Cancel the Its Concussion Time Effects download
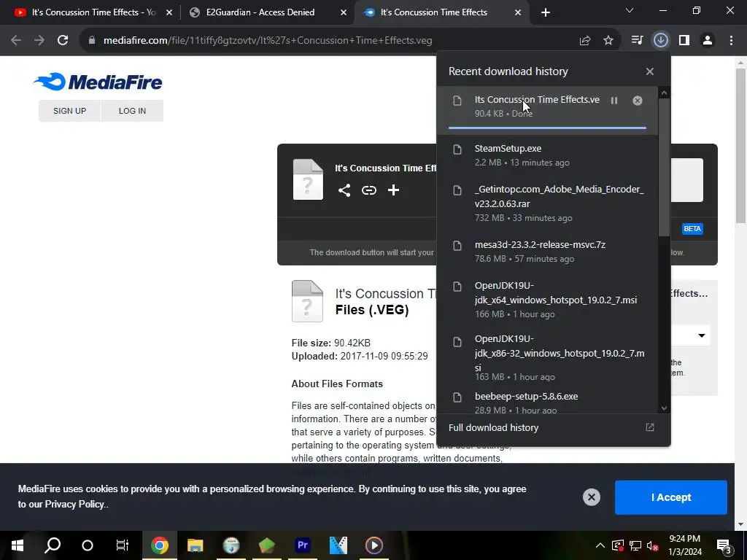Viewport: 747px width, 560px height. [638, 101]
